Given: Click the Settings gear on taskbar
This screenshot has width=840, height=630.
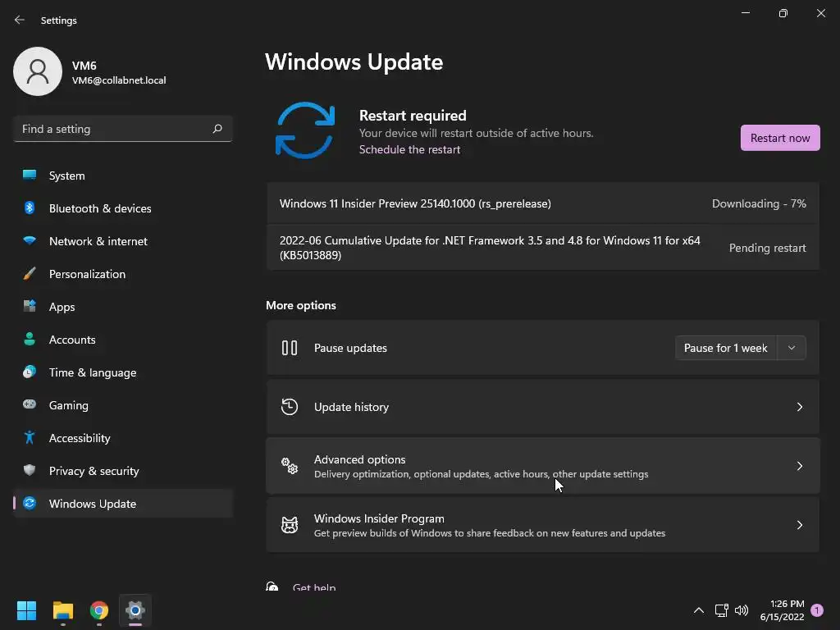Looking at the screenshot, I should point(135,610).
